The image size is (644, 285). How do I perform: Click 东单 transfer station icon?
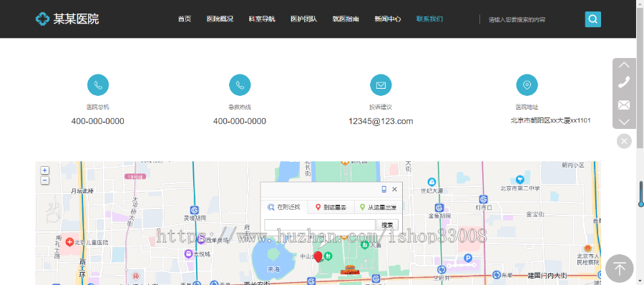[x=497, y=274]
